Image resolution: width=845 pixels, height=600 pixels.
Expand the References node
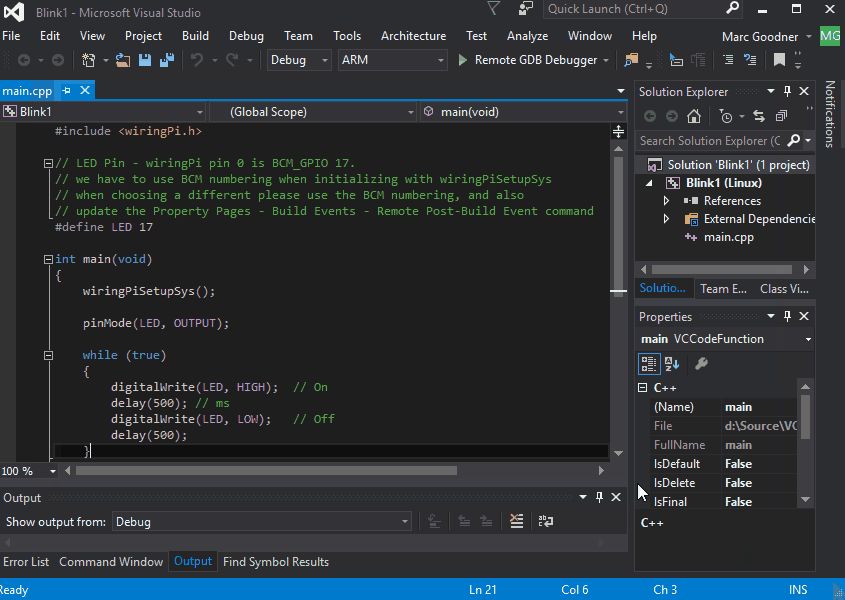tap(667, 201)
